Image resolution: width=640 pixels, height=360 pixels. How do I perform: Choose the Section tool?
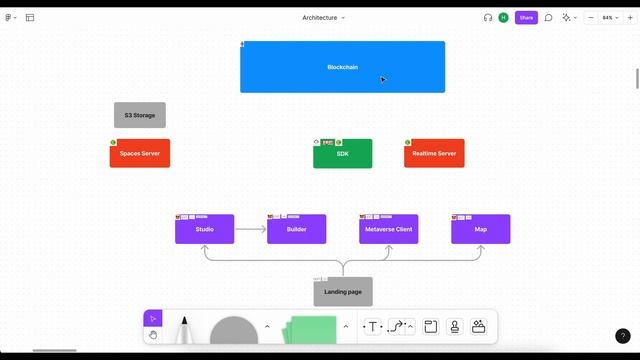pos(431,327)
